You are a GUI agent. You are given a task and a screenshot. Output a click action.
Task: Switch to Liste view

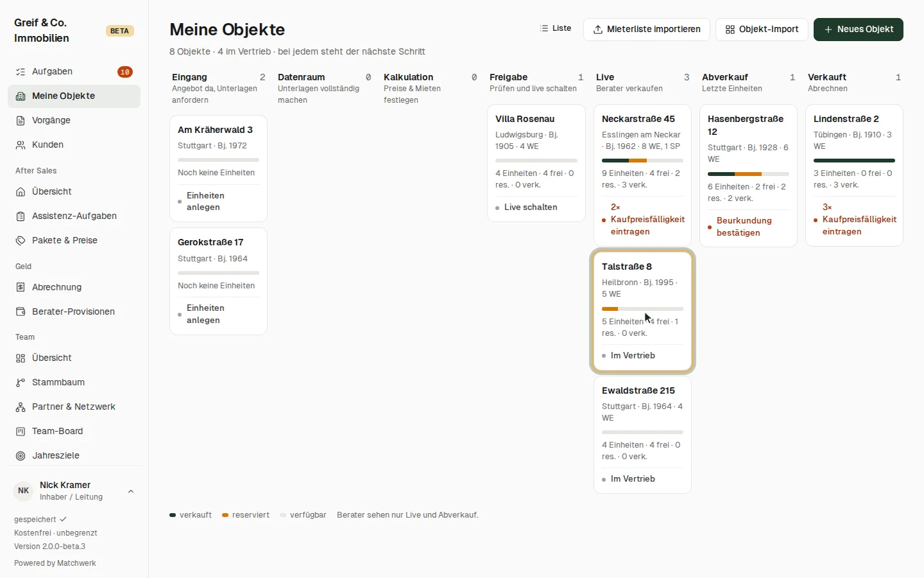click(x=556, y=29)
